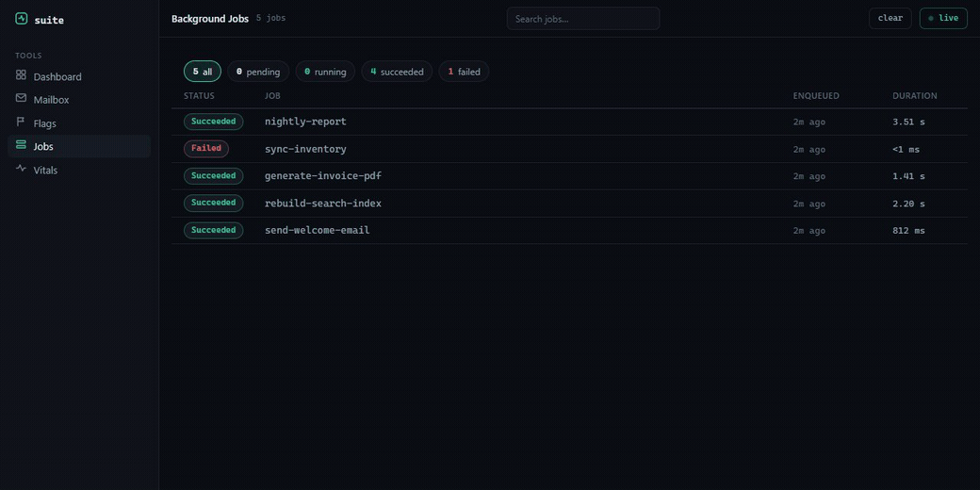Filter to failed jobs
This screenshot has height=490, width=980.
coord(464,72)
